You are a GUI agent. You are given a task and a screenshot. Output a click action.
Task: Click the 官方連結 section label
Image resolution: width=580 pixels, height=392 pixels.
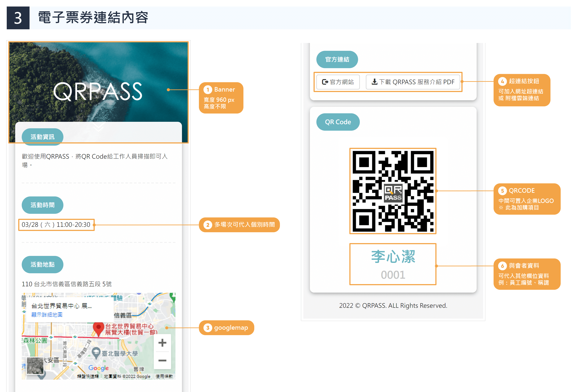(x=337, y=59)
